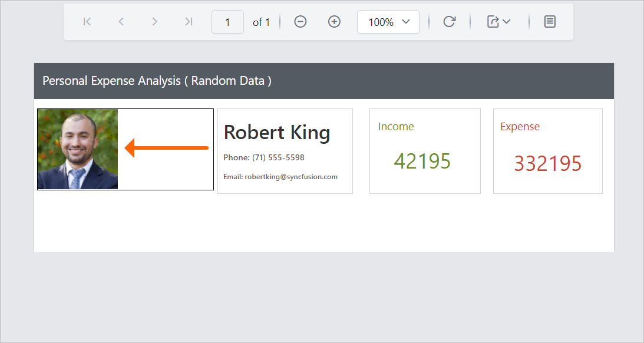The height and width of the screenshot is (343, 644).
Task: Open the print preview icon
Action: [x=550, y=21]
